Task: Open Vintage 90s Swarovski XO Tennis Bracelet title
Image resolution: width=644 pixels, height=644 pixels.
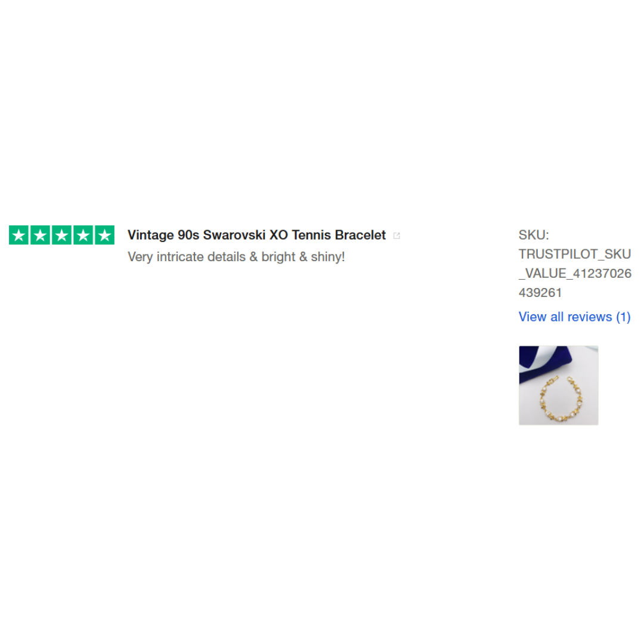Action: click(256, 235)
